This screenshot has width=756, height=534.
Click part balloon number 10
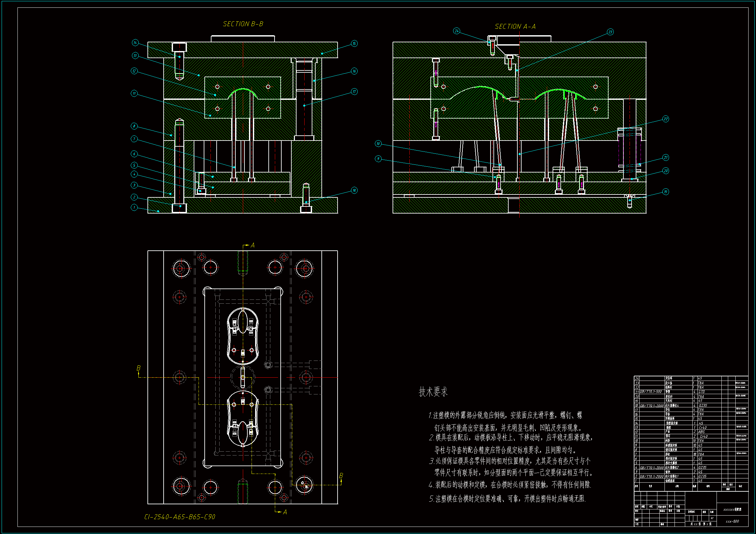(x=378, y=143)
